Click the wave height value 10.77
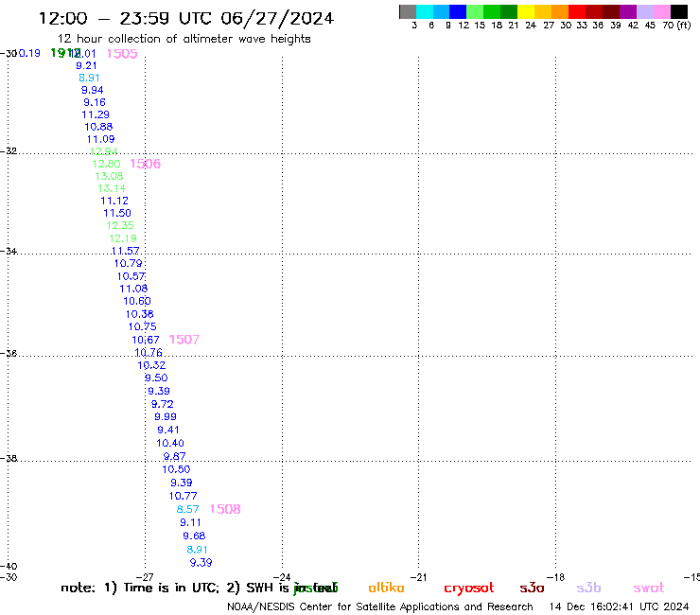Viewport: 700px width, 615px height. pyautogui.click(x=183, y=496)
